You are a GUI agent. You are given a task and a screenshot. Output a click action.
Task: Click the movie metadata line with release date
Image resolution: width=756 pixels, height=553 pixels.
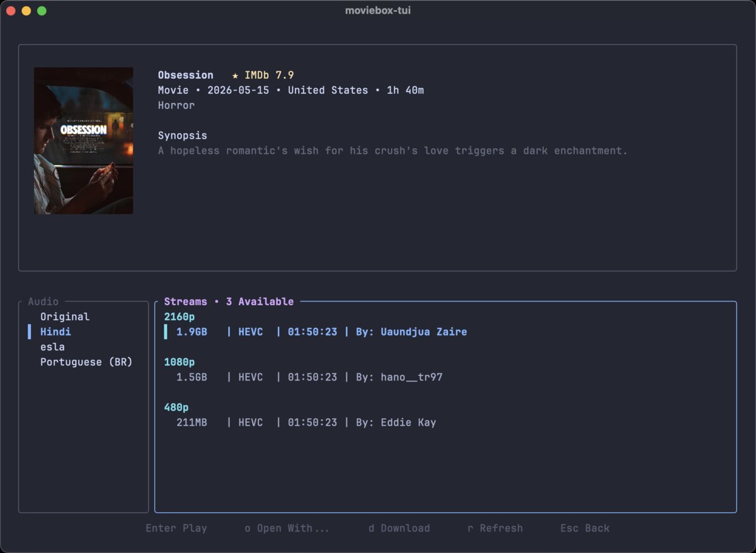click(291, 90)
